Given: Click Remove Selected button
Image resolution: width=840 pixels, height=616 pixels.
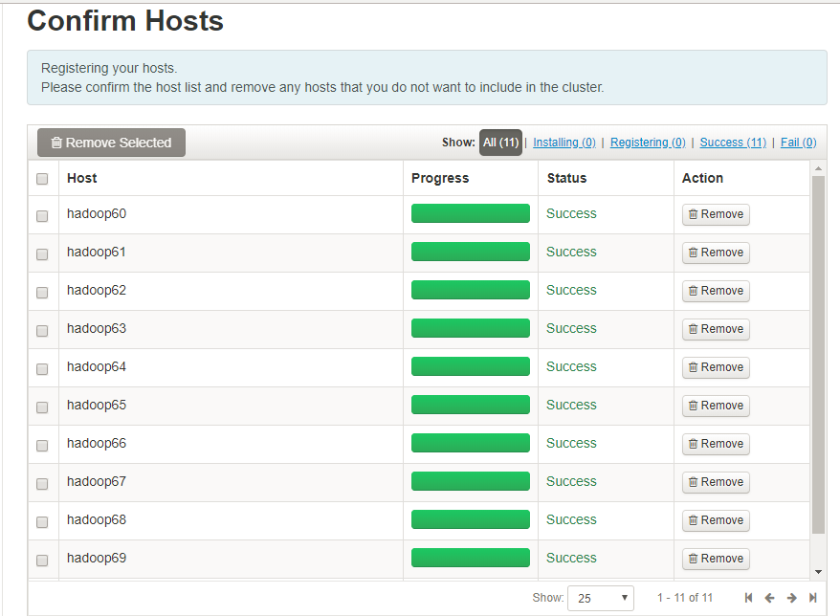Looking at the screenshot, I should pos(111,143).
